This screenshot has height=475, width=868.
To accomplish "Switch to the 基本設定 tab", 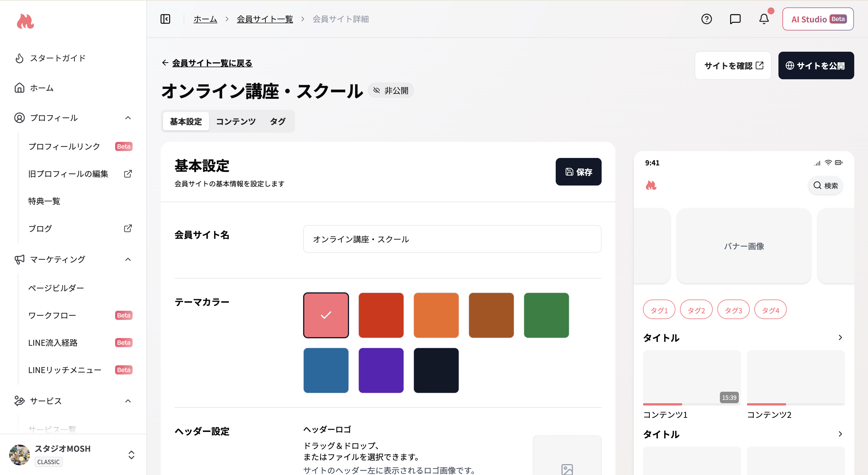I will tap(186, 121).
